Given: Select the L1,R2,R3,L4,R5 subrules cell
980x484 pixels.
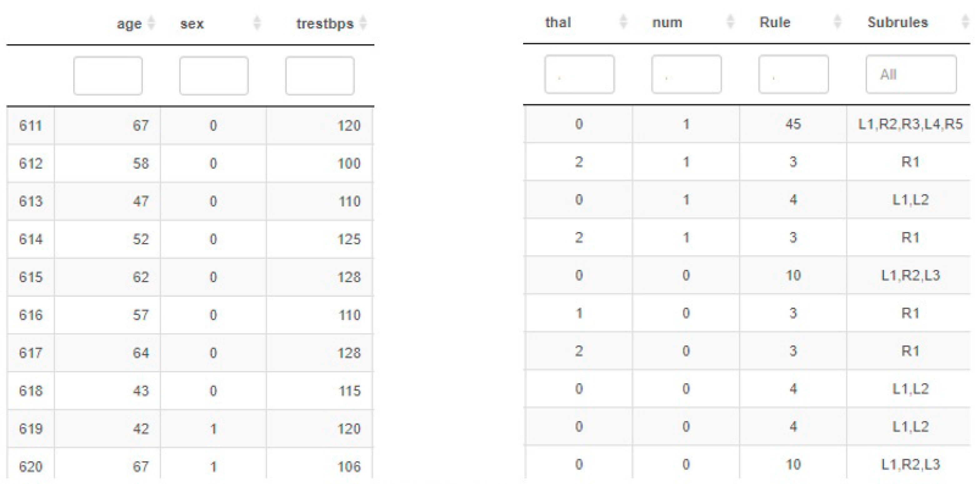Looking at the screenshot, I should coord(910,124).
